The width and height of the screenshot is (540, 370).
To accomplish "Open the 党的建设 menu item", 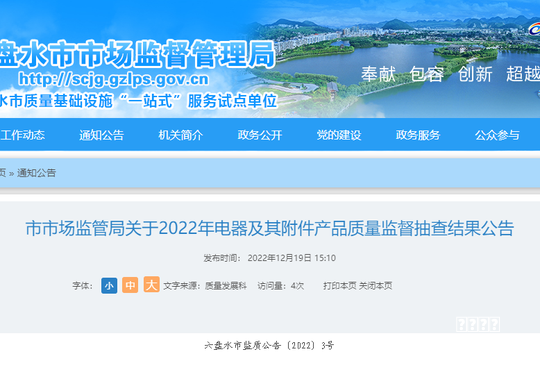I will 339,135.
